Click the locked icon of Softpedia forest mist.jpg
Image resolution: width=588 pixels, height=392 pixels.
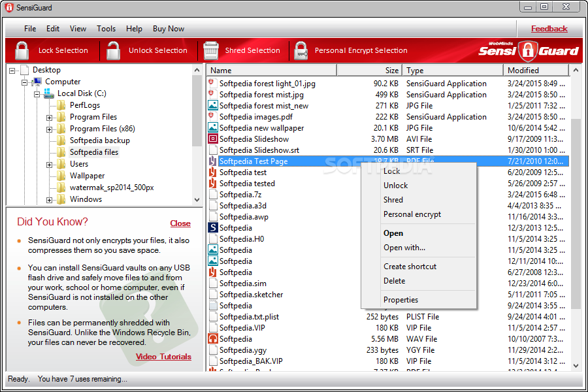pos(212,95)
